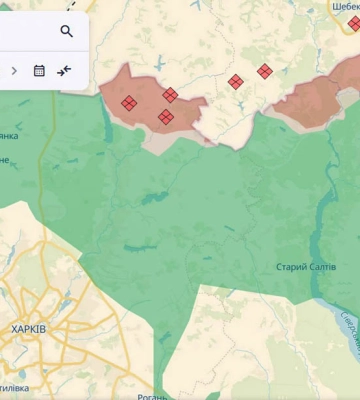Select red diamond marker near Шебекино
Viewport: 360px width, 400px height.
click(x=354, y=24)
